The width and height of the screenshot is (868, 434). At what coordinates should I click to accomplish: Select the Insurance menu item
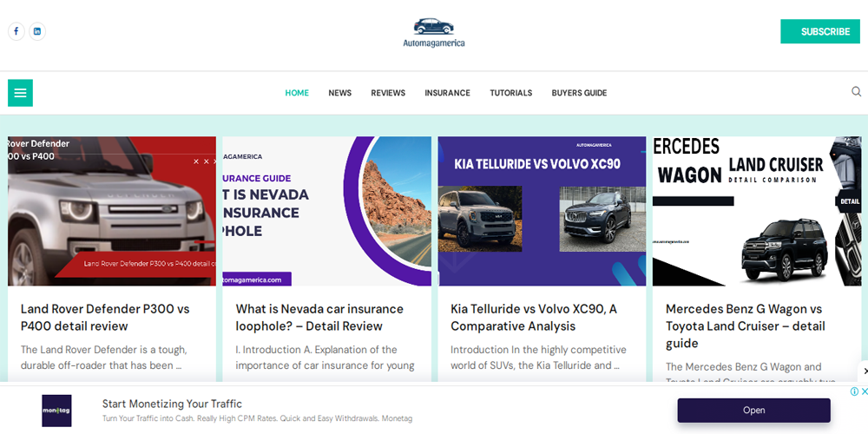pyautogui.click(x=447, y=93)
